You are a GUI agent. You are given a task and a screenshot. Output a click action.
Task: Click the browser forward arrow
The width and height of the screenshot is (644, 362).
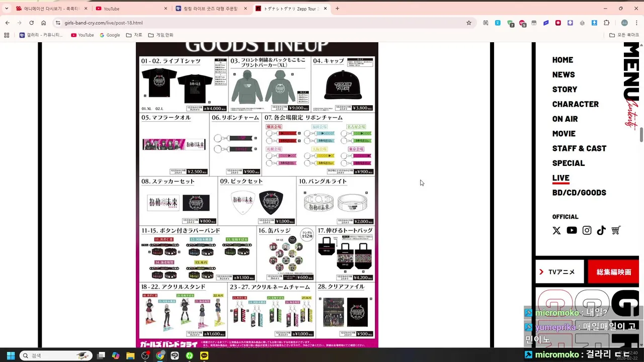point(20,23)
